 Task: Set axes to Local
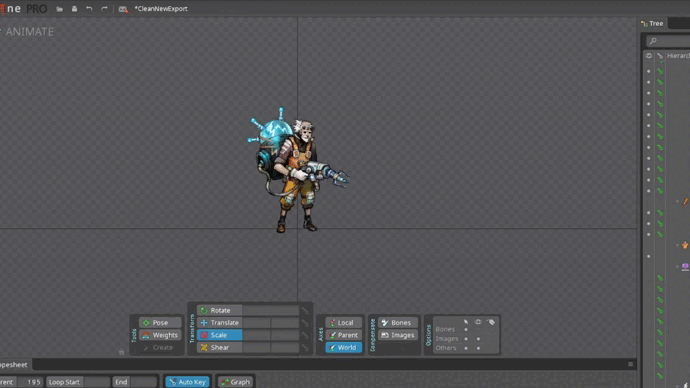coord(344,322)
